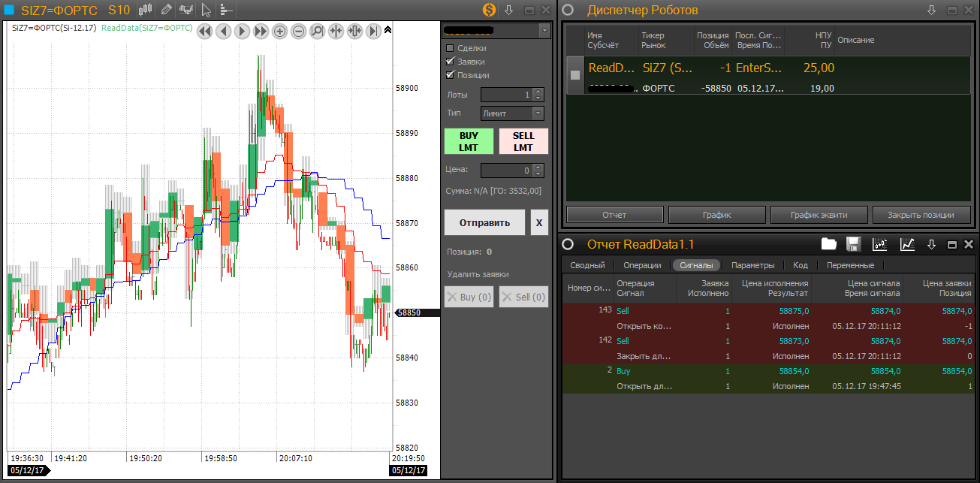Enable the Сделки checkbox
Image resolution: width=980 pixels, height=483 pixels.
[x=451, y=48]
